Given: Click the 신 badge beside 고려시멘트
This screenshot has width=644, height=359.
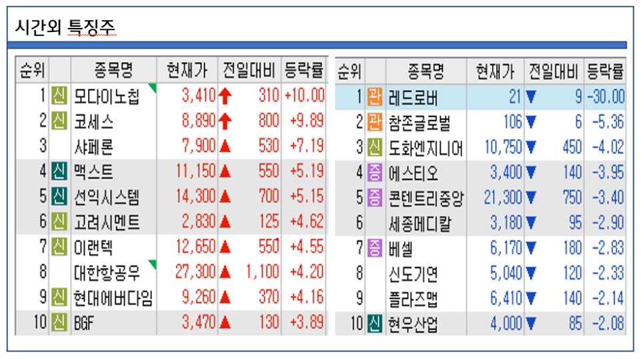Looking at the screenshot, I should pyautogui.click(x=59, y=222).
